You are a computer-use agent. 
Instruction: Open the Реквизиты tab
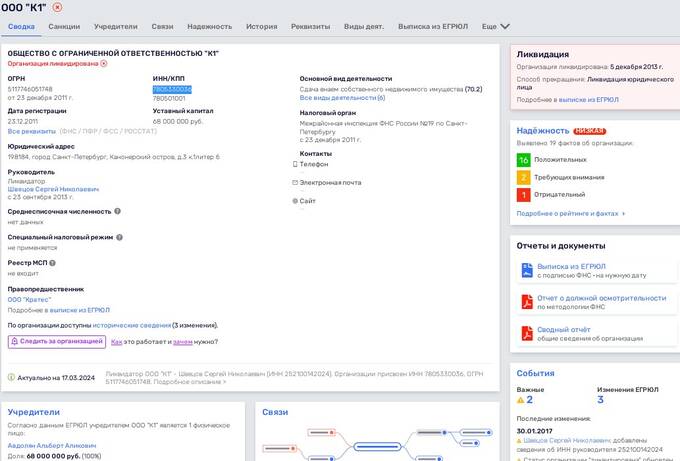tap(311, 26)
